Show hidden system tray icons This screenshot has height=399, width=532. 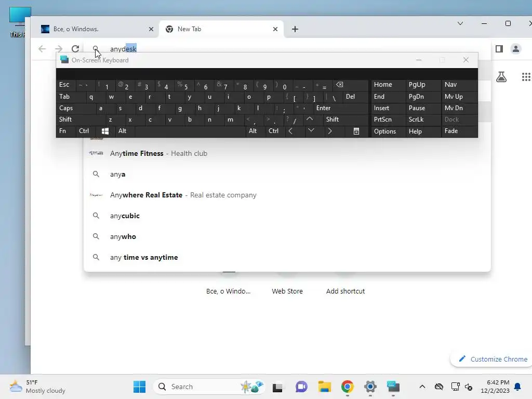pos(422,387)
